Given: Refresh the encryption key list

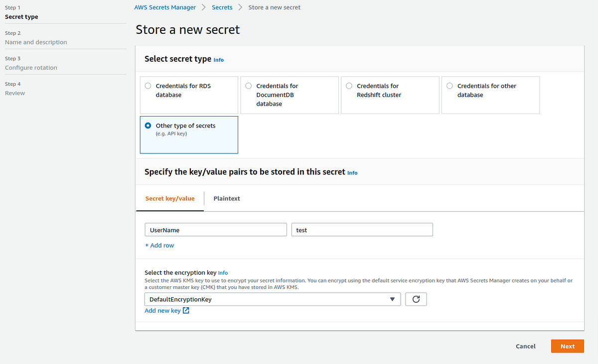Looking at the screenshot, I should [x=416, y=299].
